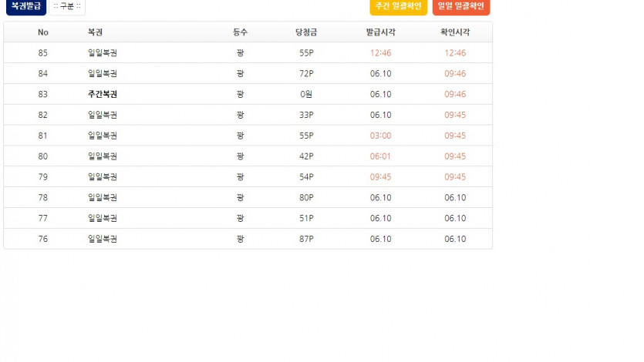Click the 주간 일괄확인 button
The height and width of the screenshot is (362, 644).
pyautogui.click(x=399, y=6)
